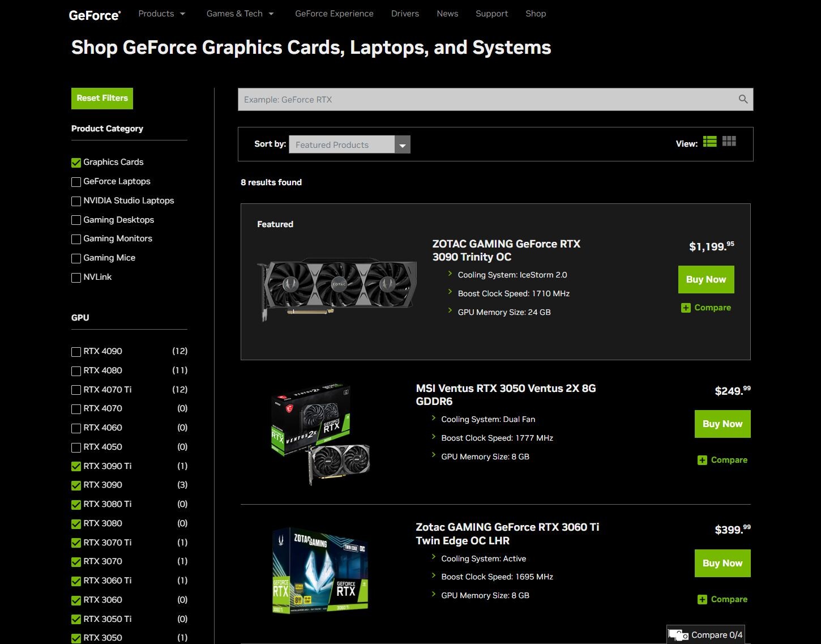Check the NVLink category
Screen dimensions: 821x644
76,278
